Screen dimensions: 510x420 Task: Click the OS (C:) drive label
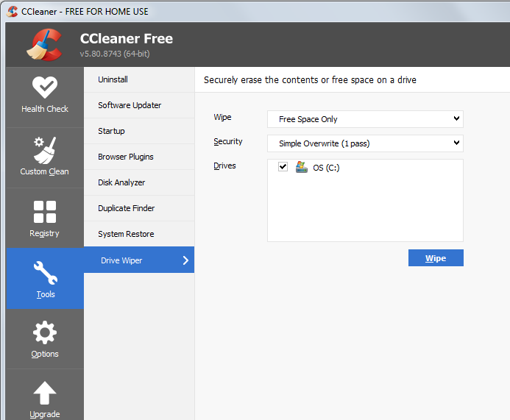pos(326,168)
